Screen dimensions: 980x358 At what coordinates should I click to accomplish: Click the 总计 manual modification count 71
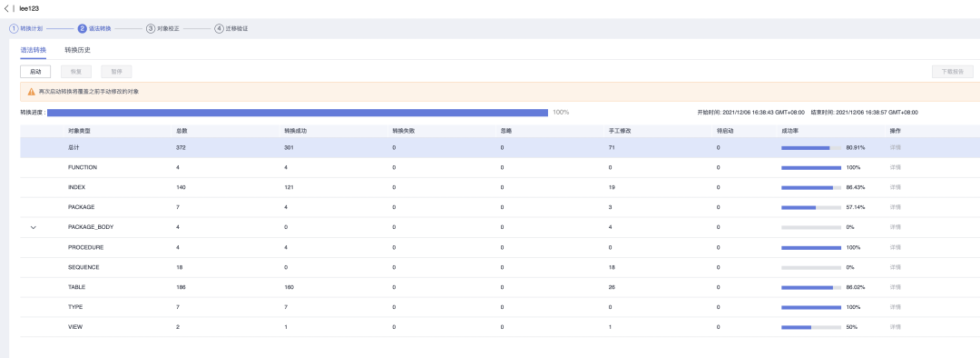(612, 148)
